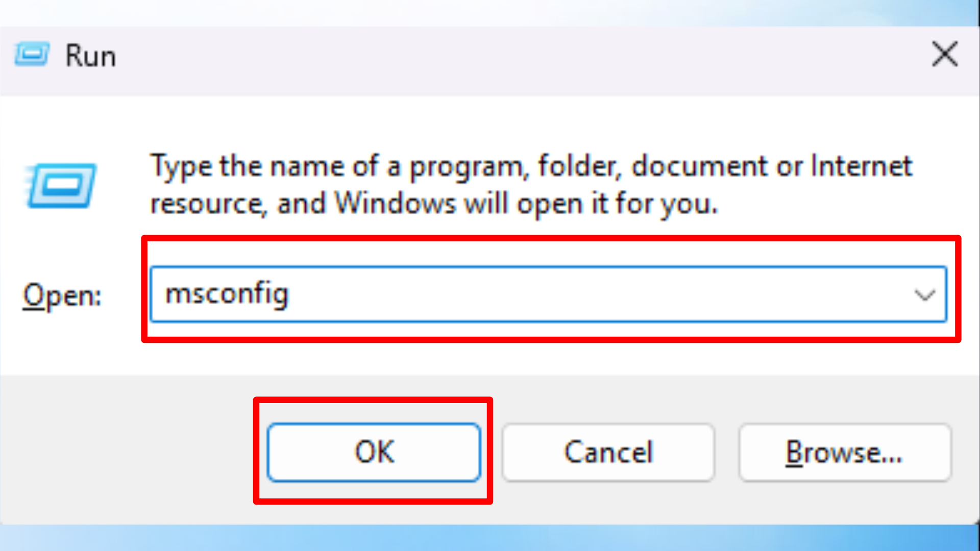Select the small blue window icon beside Run
This screenshot has height=551, width=980.
[x=32, y=54]
